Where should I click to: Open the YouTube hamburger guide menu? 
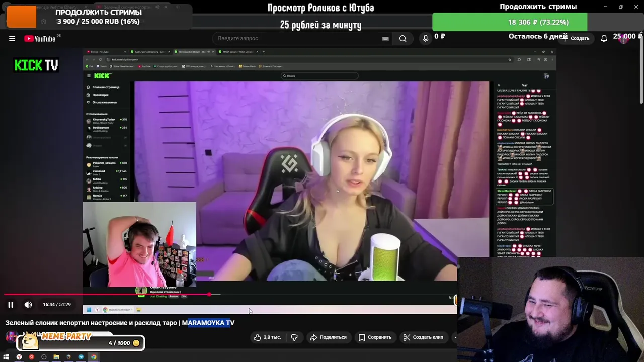pyautogui.click(x=12, y=39)
